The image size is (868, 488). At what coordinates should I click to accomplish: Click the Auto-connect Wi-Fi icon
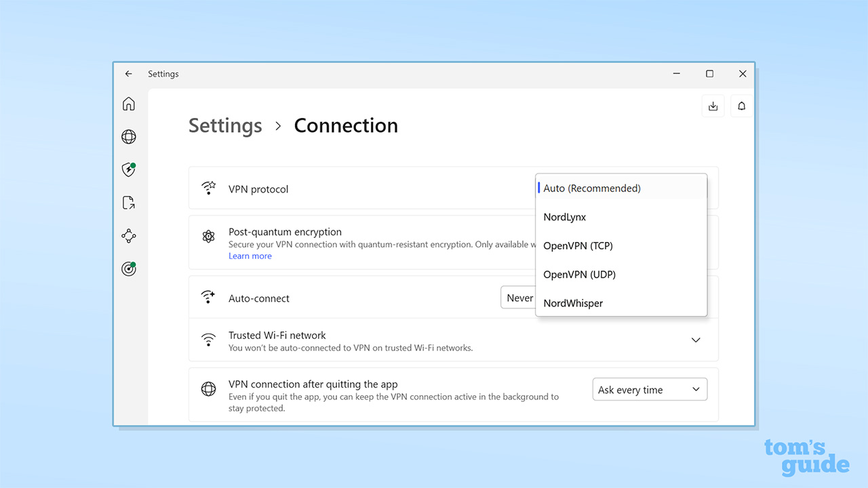208,298
